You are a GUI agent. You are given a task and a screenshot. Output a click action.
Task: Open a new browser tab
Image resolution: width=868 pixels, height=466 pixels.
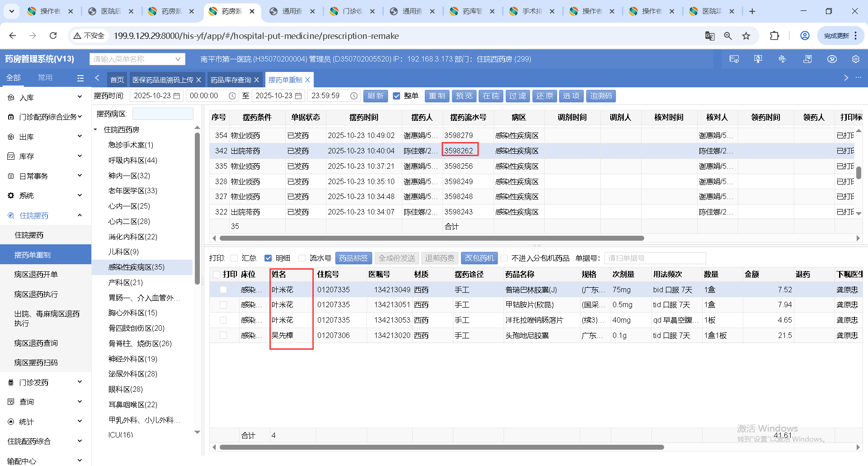point(752,11)
